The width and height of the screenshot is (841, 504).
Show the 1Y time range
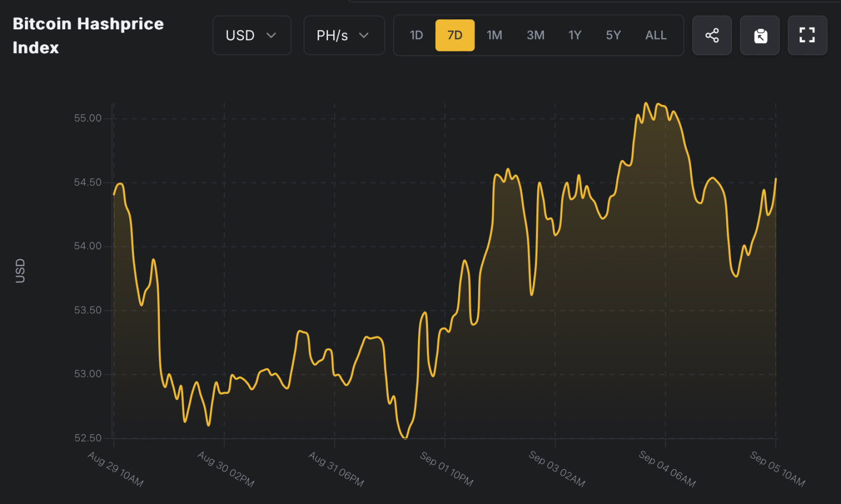574,35
